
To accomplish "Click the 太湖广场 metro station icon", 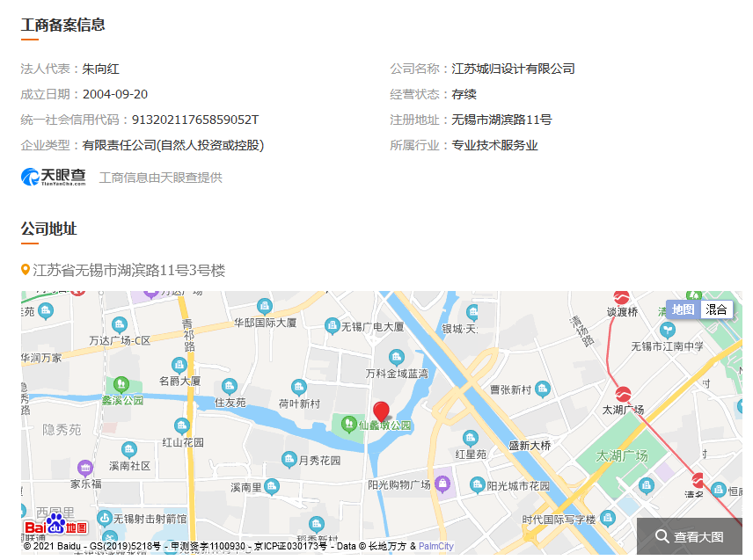I will [623, 394].
